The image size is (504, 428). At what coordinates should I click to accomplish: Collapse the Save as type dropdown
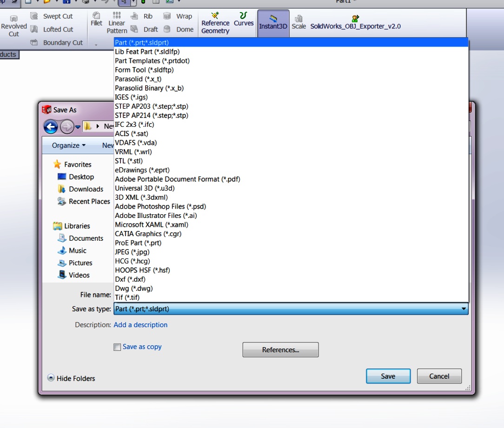464,309
